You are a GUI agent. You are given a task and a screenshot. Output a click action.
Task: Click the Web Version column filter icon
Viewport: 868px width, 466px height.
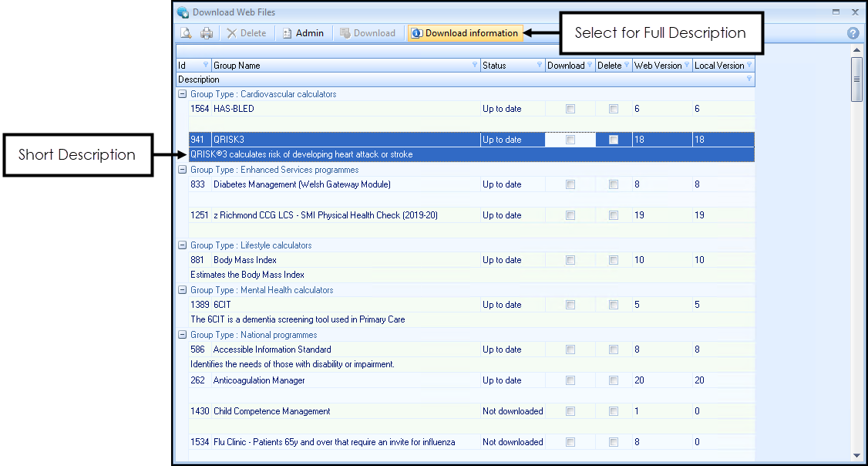coord(687,66)
